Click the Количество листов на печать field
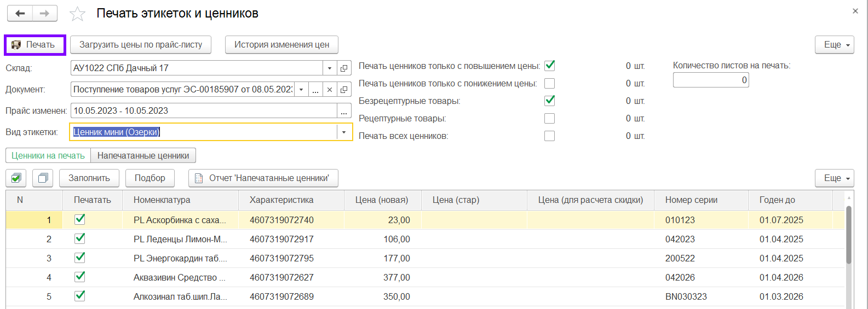Screen dimensions: 868x309 (710, 80)
